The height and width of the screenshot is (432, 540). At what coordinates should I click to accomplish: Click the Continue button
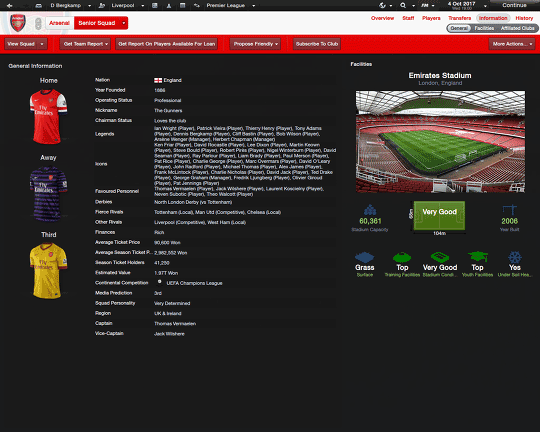tap(514, 5)
